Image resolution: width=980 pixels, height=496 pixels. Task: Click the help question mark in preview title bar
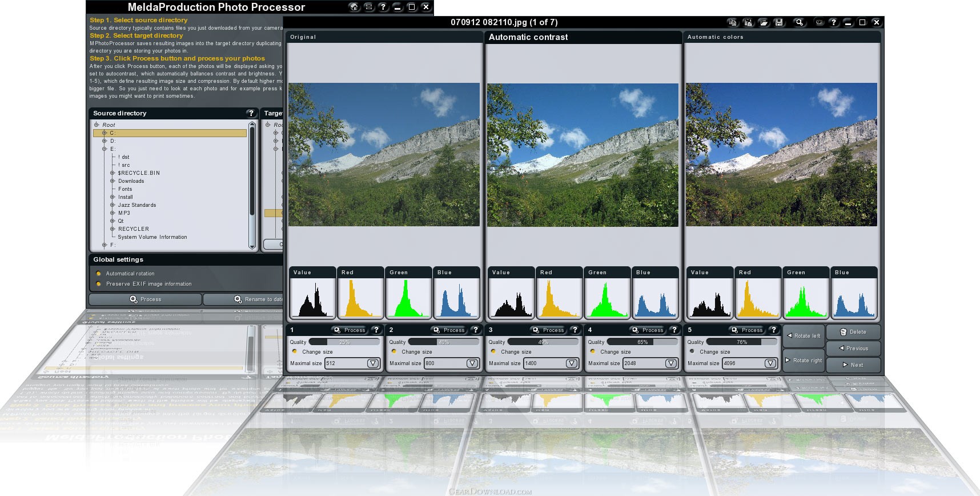click(834, 22)
